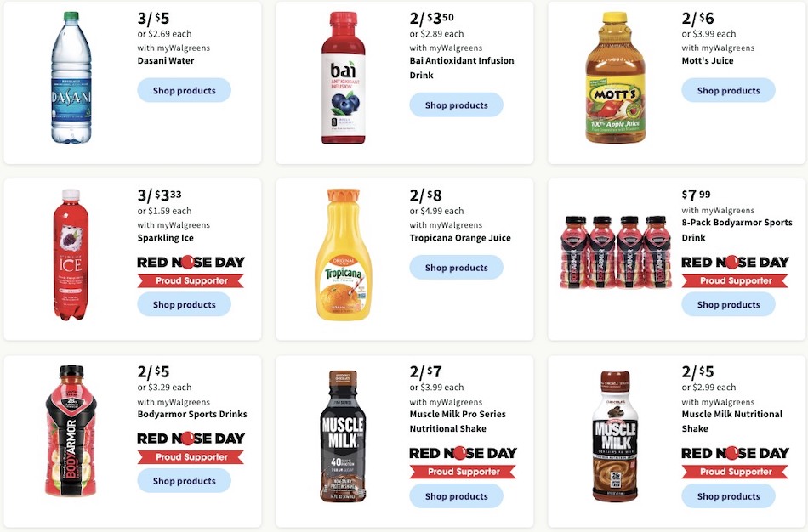Click Shop products for Bai Antioxidant Infusion
The height and width of the screenshot is (532, 808).
tap(456, 105)
